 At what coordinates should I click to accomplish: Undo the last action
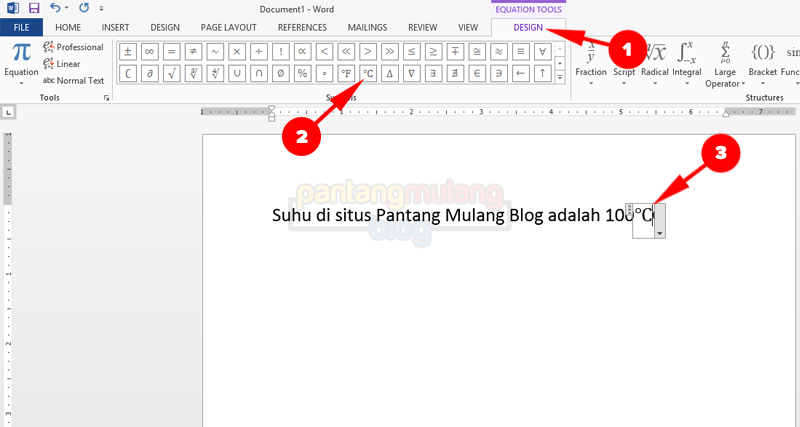point(55,8)
